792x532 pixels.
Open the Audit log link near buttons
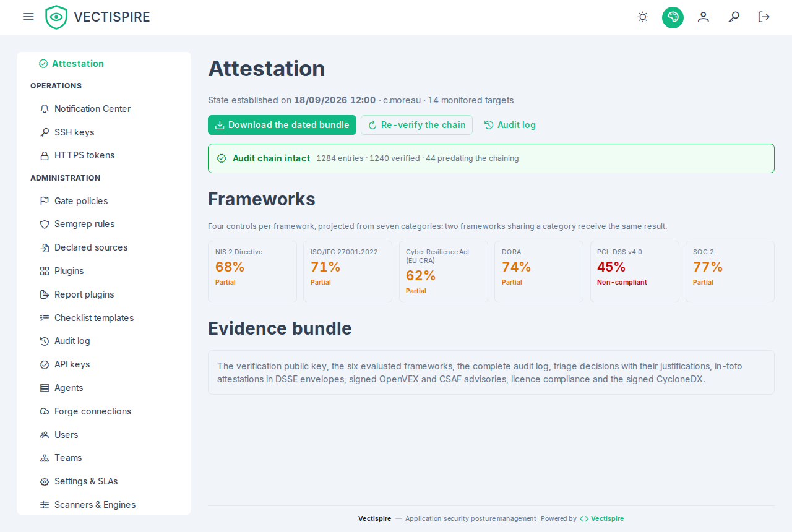(510, 125)
